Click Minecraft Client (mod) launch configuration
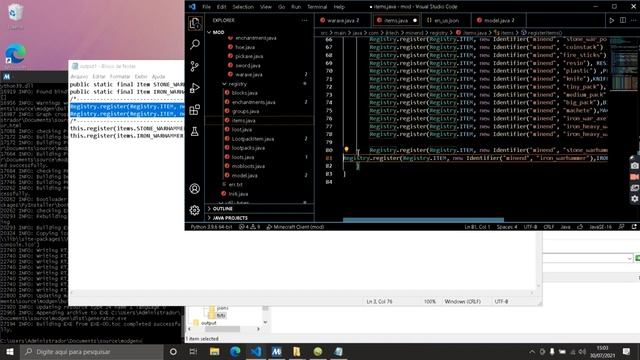Screen dimensions: 640x360 coord(295,227)
